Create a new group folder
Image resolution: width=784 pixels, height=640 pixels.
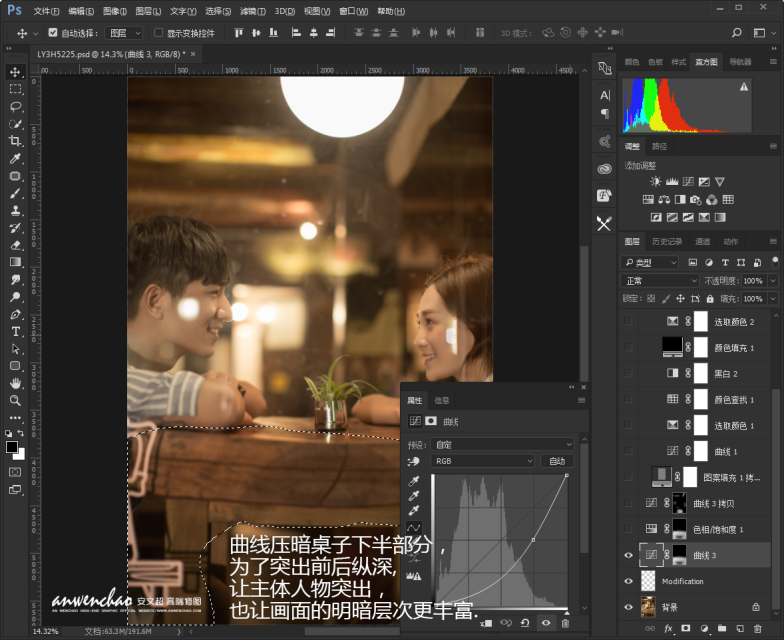click(x=722, y=628)
